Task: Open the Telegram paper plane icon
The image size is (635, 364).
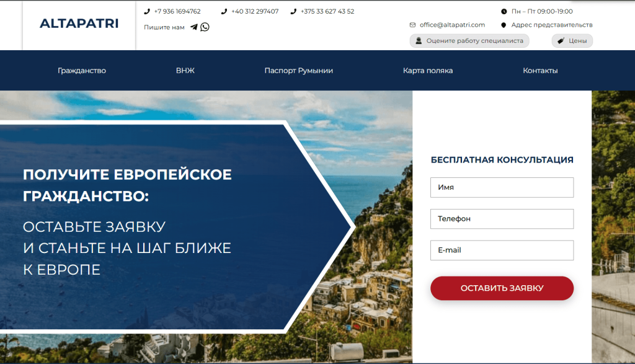Action: [194, 27]
